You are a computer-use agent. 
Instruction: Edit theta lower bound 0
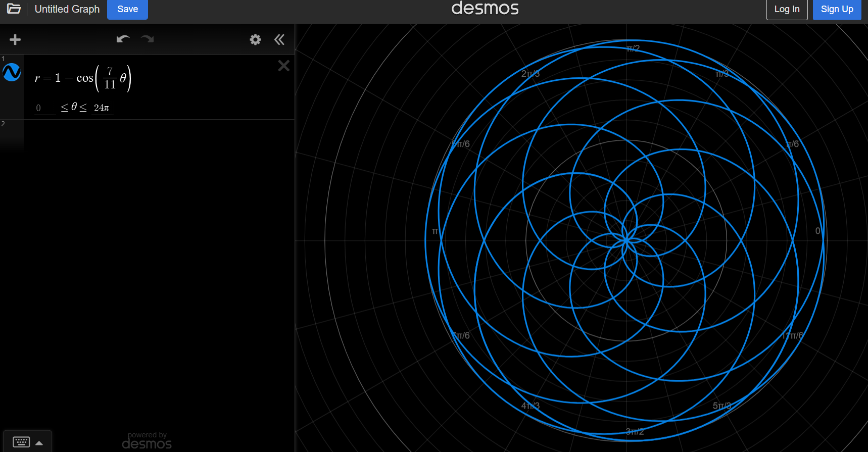[x=45, y=108]
